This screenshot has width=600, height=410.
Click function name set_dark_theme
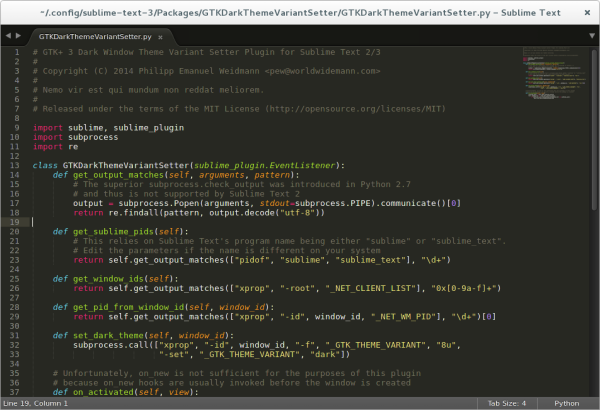click(108, 335)
